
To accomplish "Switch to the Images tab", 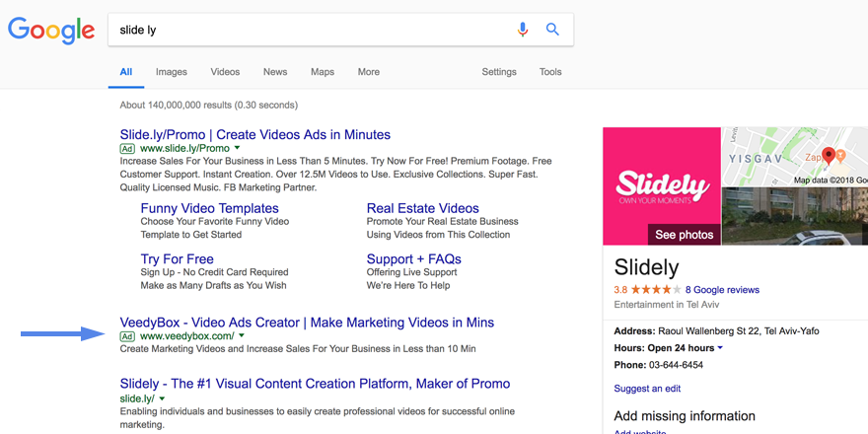I will click(171, 72).
